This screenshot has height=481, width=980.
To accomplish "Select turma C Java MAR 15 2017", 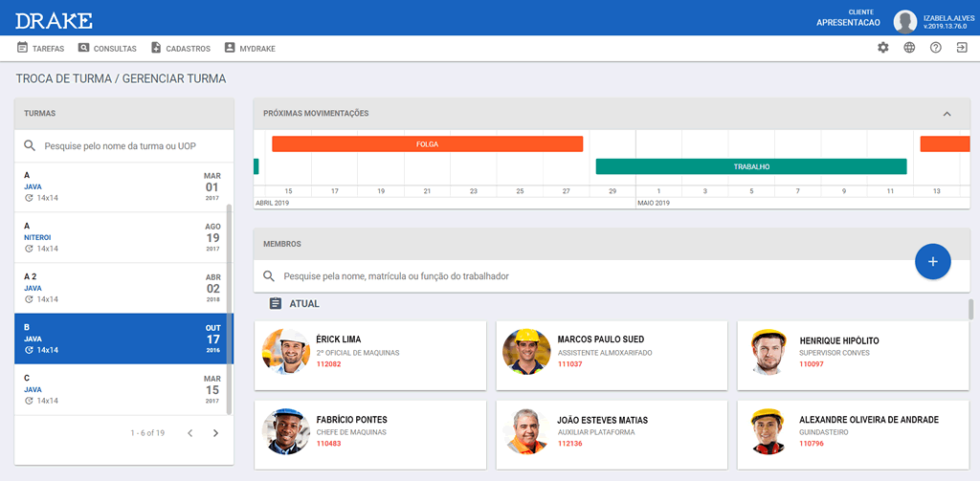I will pos(122,390).
